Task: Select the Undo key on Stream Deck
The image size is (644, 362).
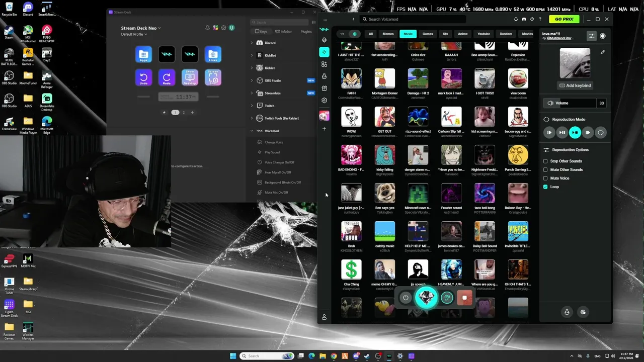Action: [143, 77]
